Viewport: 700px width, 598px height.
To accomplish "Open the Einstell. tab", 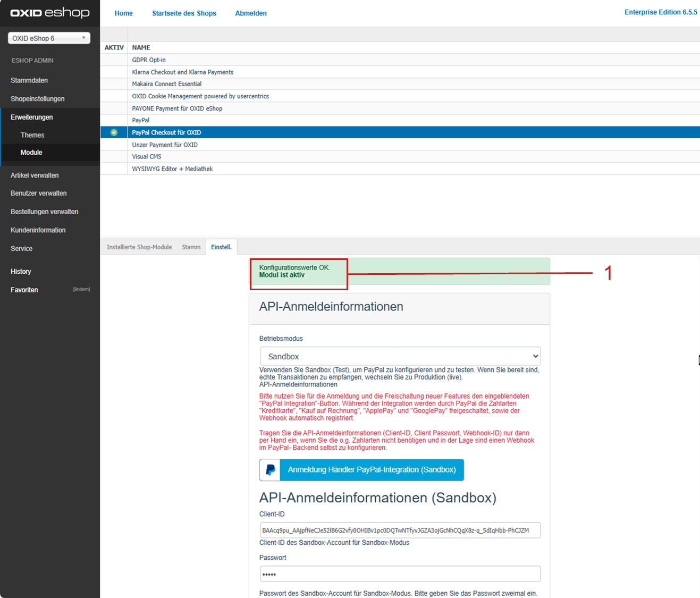I will pyautogui.click(x=221, y=247).
